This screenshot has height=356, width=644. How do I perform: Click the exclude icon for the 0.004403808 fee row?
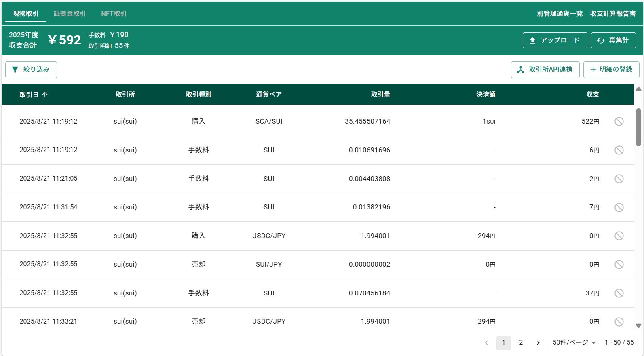point(619,179)
